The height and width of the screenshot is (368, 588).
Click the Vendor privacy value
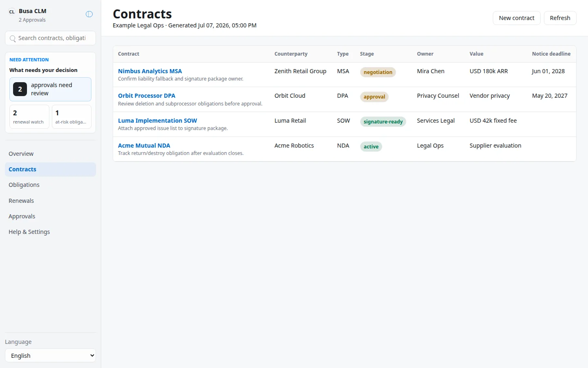click(490, 96)
